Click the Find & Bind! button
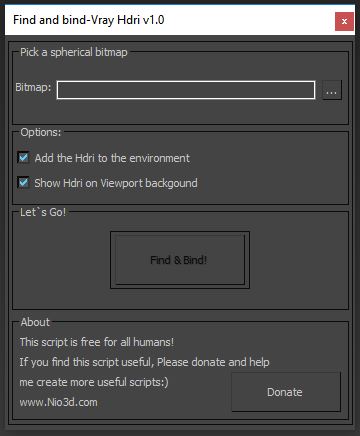 coord(180,260)
